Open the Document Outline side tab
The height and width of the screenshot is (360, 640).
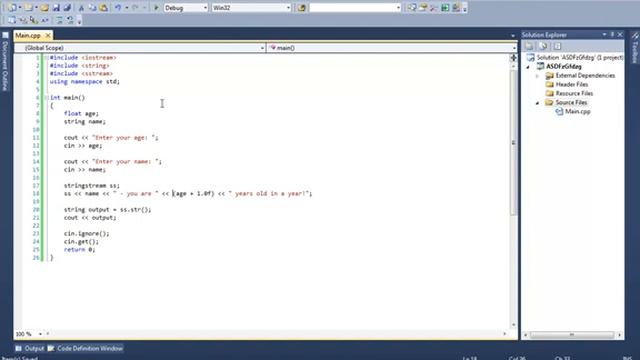pyautogui.click(x=5, y=62)
